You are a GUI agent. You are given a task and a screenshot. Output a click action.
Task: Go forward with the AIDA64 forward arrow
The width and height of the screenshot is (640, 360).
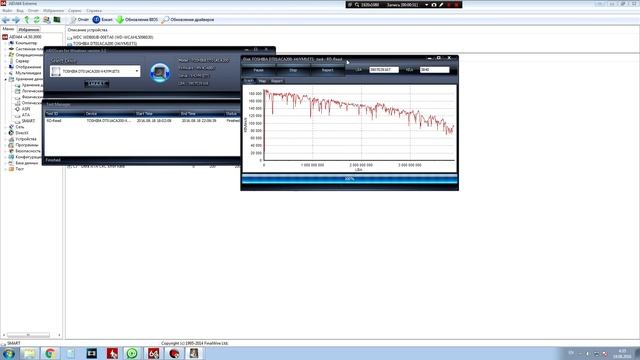point(16,20)
